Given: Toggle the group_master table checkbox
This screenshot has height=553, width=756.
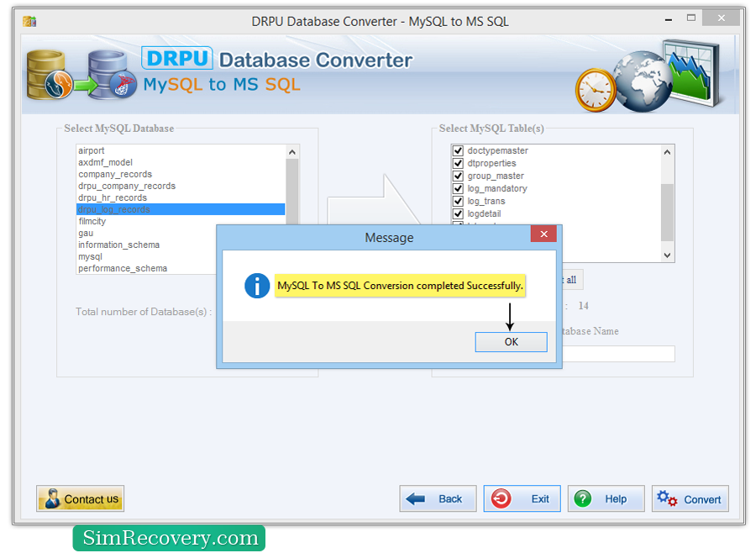Looking at the screenshot, I should [x=458, y=176].
